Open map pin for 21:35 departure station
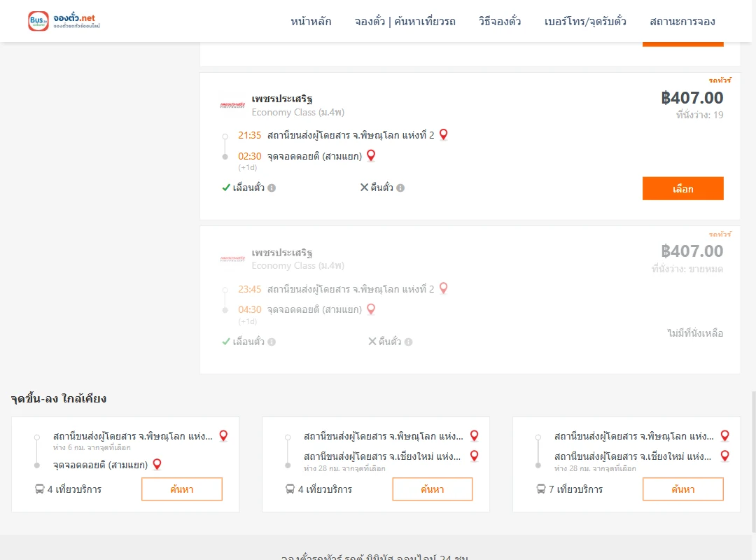Viewport: 756px width, 560px height. pos(444,134)
